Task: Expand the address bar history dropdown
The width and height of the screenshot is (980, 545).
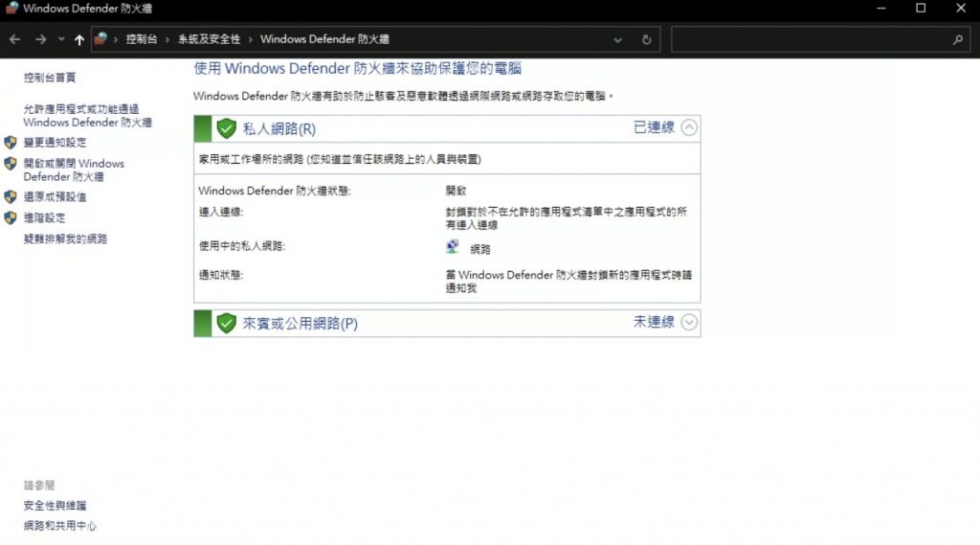Action: pos(617,39)
